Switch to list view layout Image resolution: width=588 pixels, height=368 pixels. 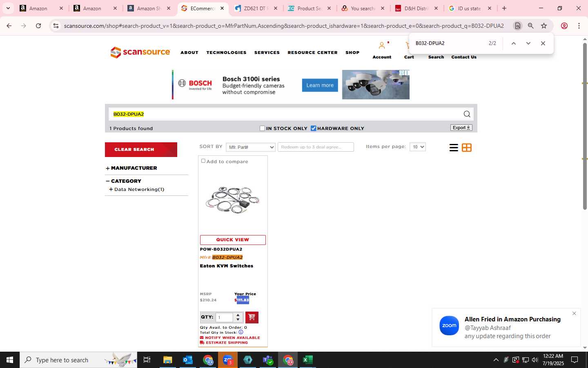coord(453,148)
